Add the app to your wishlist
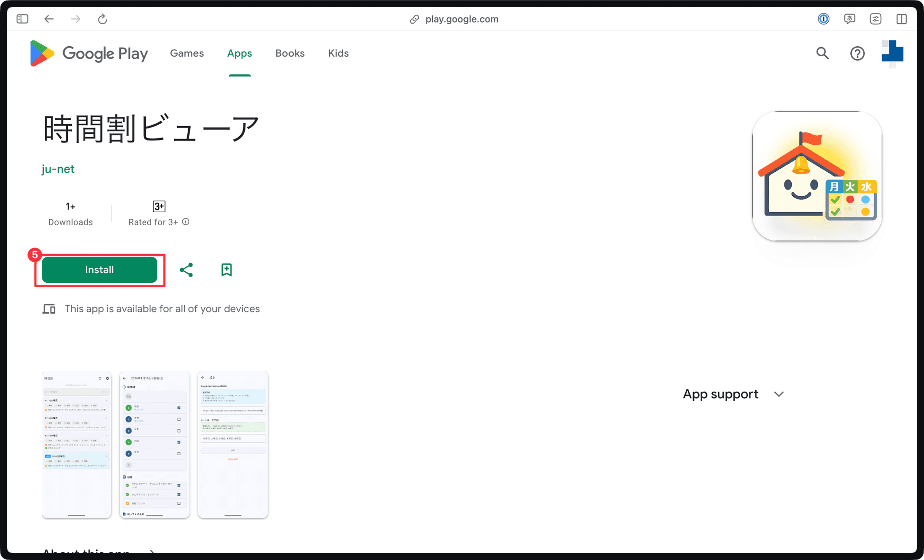Screen dimensions: 924x560 (226, 270)
